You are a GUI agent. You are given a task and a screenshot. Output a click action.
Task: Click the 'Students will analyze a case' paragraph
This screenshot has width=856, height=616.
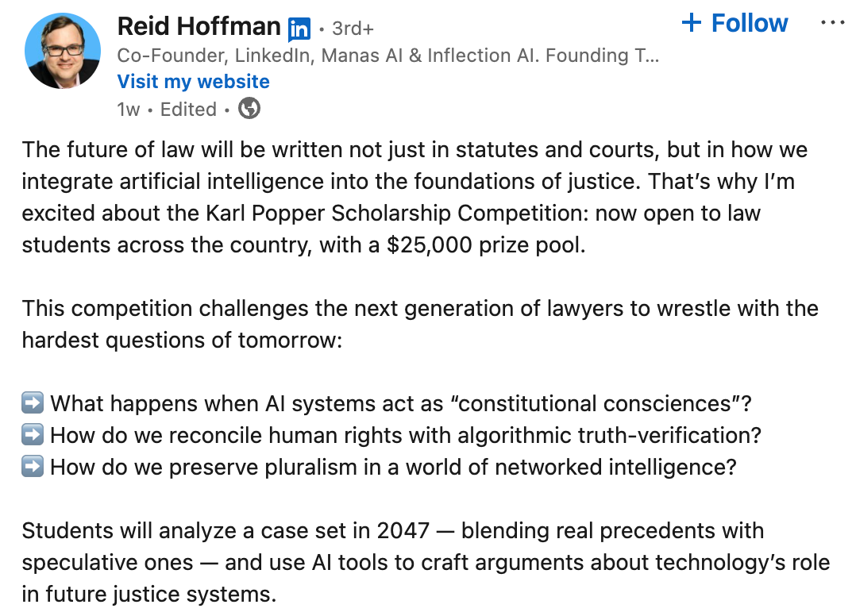coord(426,563)
